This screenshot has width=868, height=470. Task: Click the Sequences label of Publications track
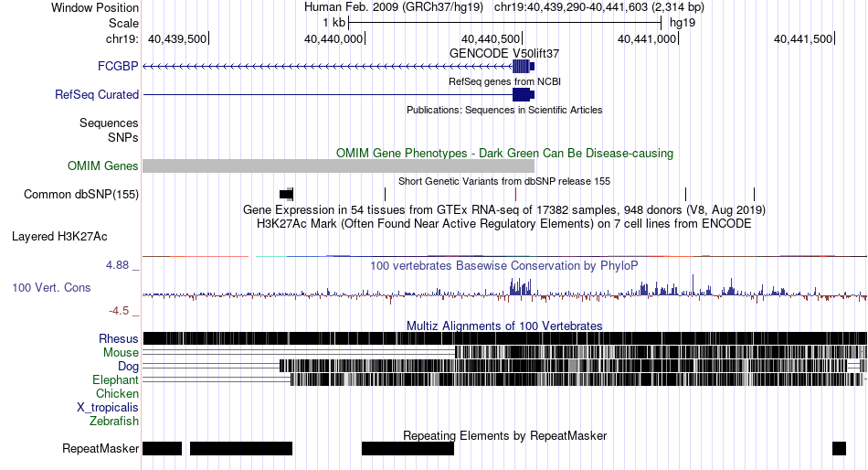(x=109, y=123)
